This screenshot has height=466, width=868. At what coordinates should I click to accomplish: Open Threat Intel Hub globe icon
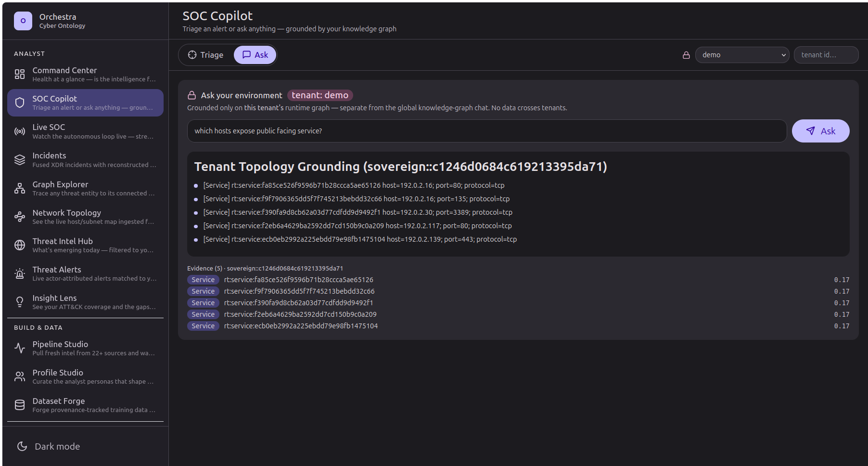(20, 245)
